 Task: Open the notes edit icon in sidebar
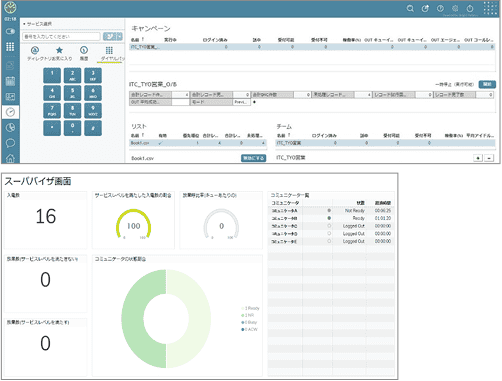(10, 65)
